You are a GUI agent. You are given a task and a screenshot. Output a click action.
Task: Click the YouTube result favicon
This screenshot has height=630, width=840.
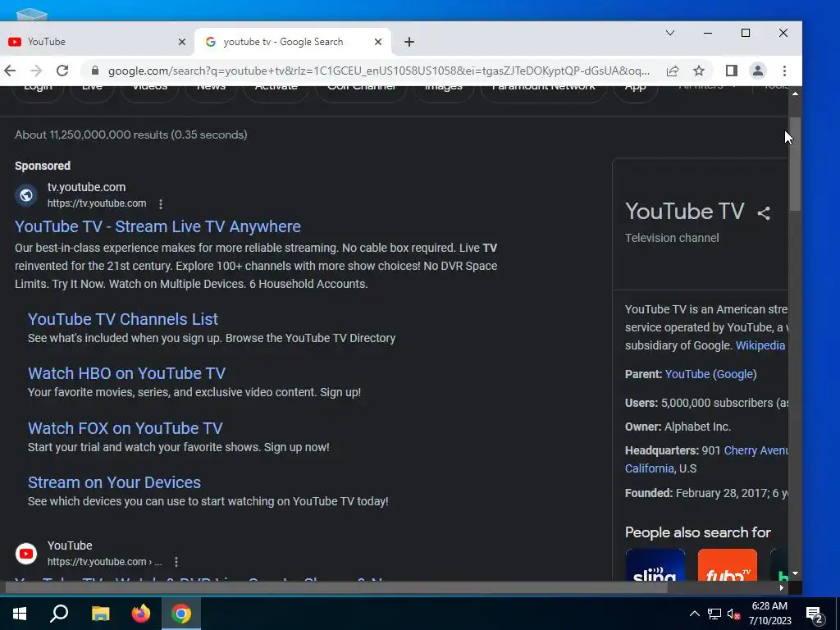coord(26,554)
